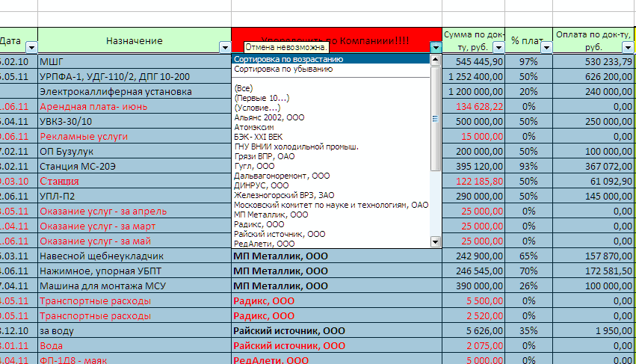Select cell Арендная плата- июнь
This screenshot has width=636, height=364.
point(135,107)
